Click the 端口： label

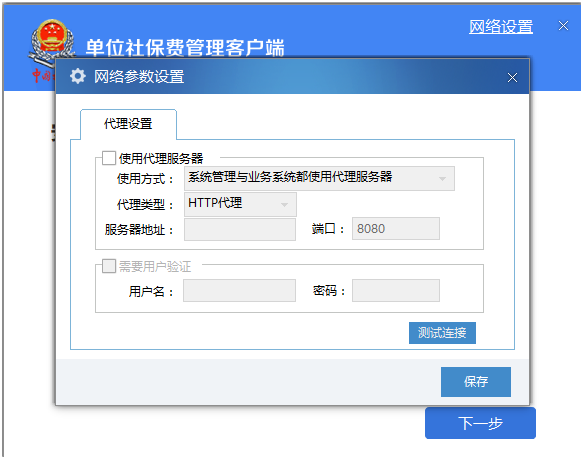tap(329, 228)
